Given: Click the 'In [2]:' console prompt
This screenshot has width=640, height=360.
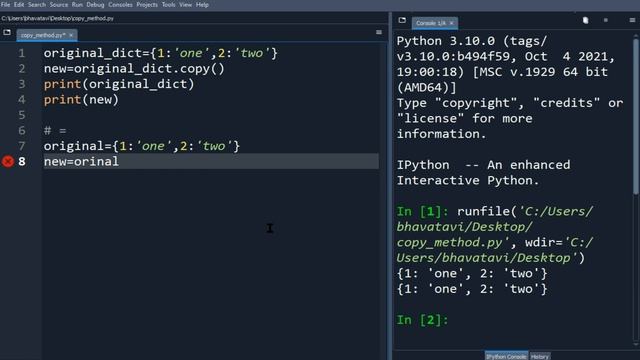Looking at the screenshot, I should pos(422,320).
